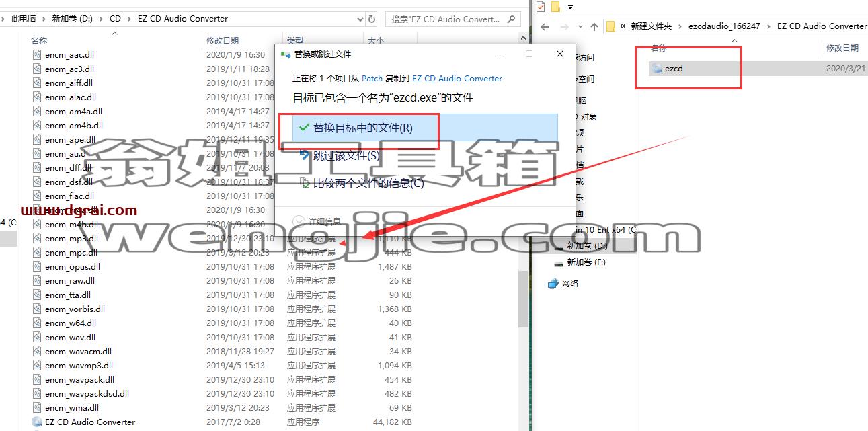
Task: Click the 44,182 KB size cell
Action: click(x=394, y=422)
